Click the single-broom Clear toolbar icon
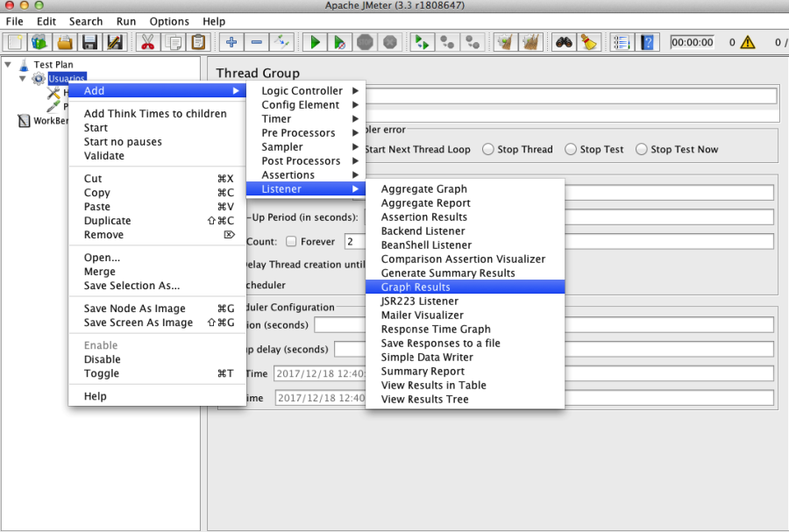 tap(505, 42)
